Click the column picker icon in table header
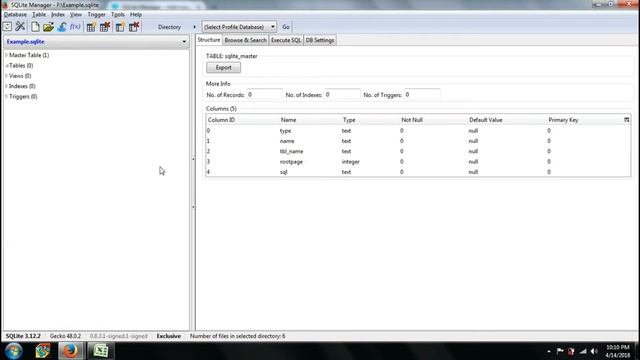Viewport: 640px width, 360px height. coord(627,120)
